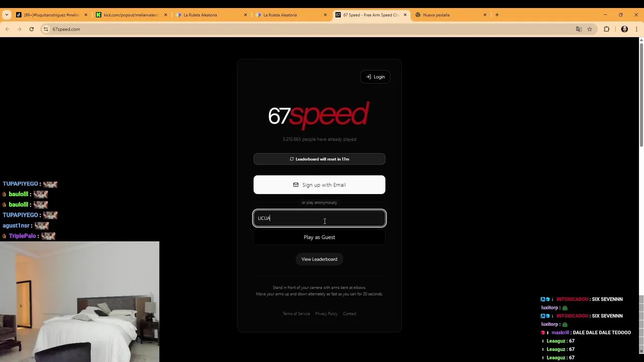Close the second La Ruleta Aleatoria tab
Viewport: 644px width, 362px height.
[x=325, y=15]
